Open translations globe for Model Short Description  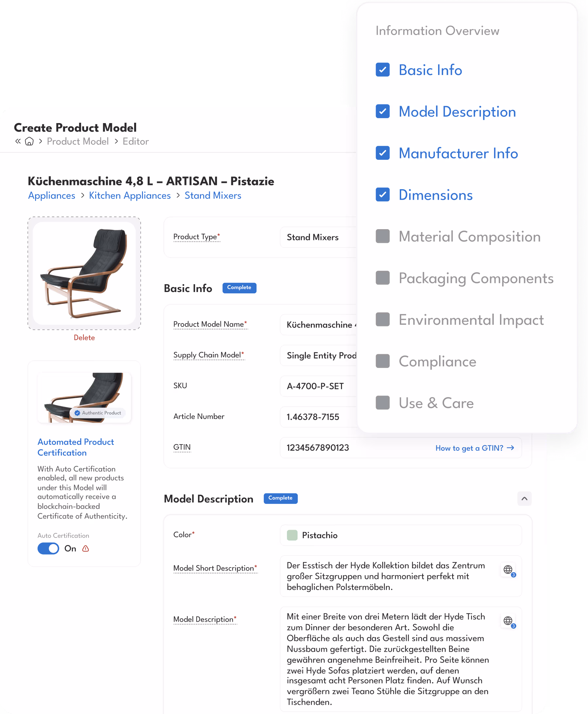(x=508, y=570)
